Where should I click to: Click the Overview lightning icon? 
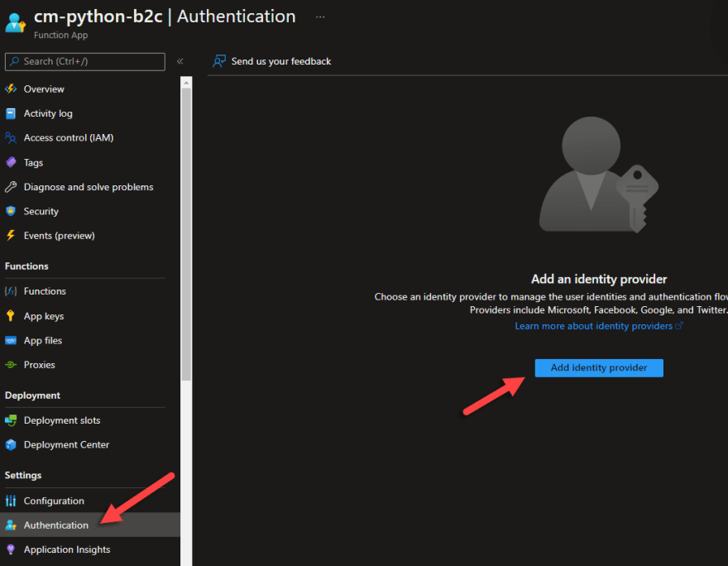11,89
